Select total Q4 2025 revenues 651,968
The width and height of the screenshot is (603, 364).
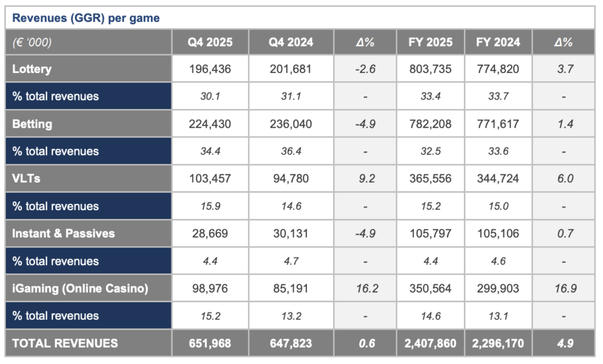click(210, 343)
